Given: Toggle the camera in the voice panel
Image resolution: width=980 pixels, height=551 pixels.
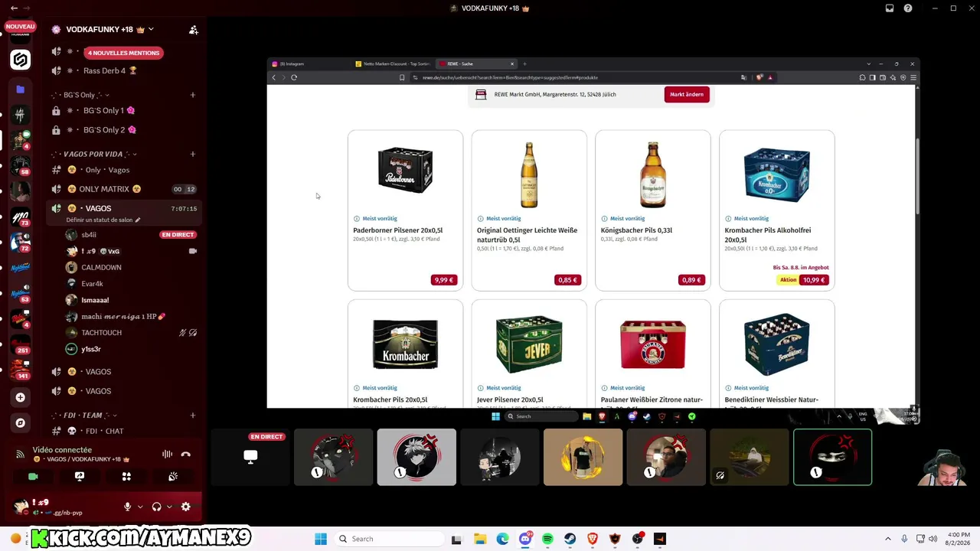Looking at the screenshot, I should pyautogui.click(x=33, y=476).
